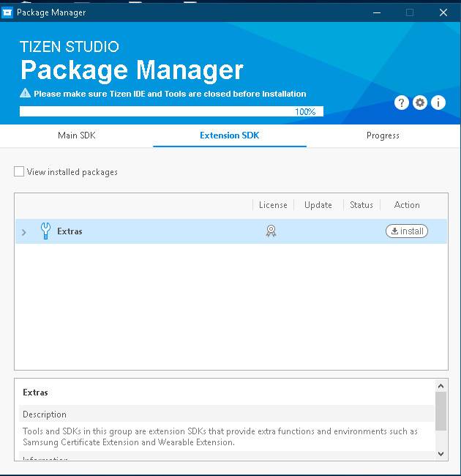Minimize the Package Manager window
The width and height of the screenshot is (461, 476).
point(377,12)
